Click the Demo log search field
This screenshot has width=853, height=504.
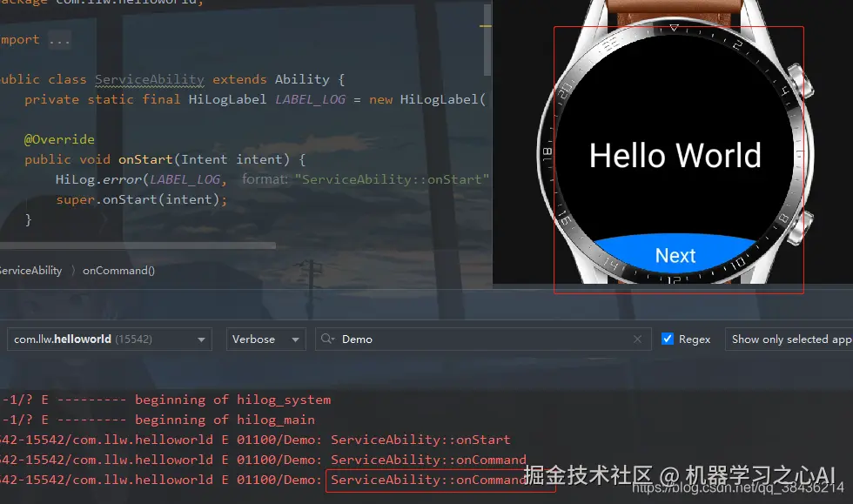pyautogui.click(x=483, y=339)
